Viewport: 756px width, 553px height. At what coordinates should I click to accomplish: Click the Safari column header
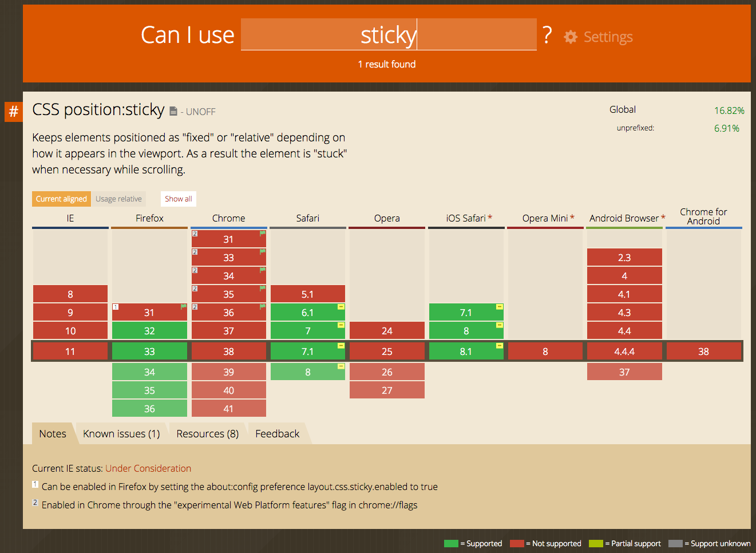pyautogui.click(x=308, y=218)
